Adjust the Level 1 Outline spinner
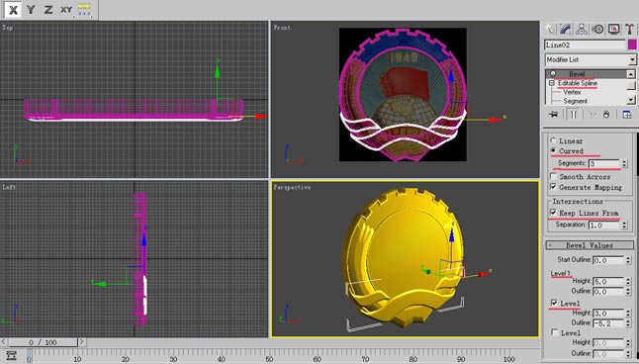This screenshot has height=364, width=639. tap(628, 292)
